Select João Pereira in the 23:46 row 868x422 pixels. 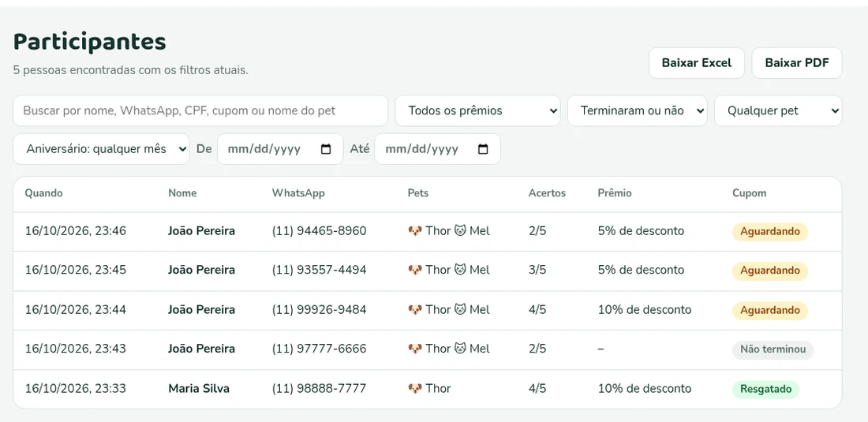click(201, 230)
